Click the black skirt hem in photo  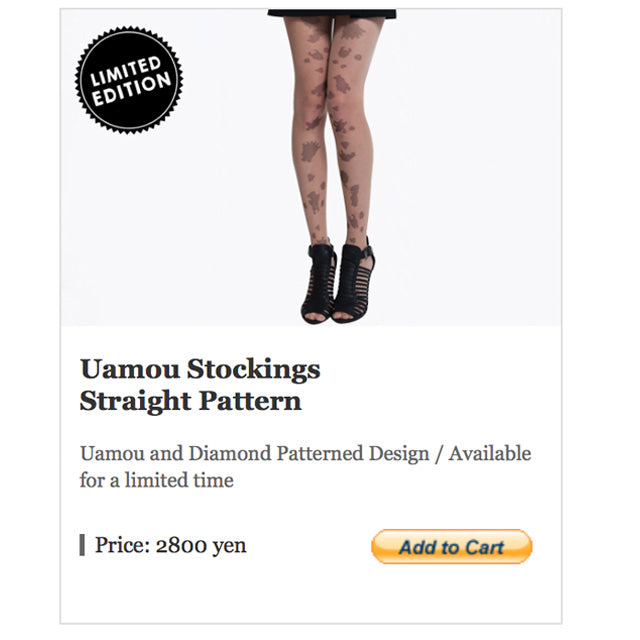[x=331, y=13]
